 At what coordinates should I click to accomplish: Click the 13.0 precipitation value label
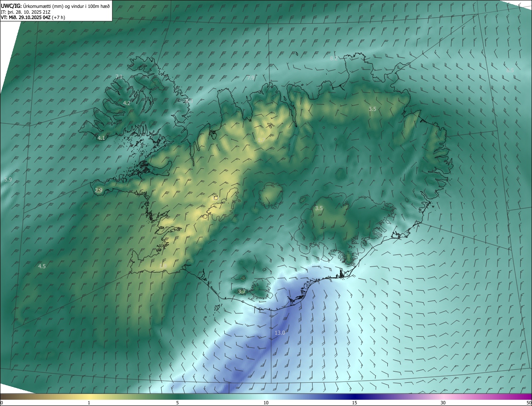point(280,333)
